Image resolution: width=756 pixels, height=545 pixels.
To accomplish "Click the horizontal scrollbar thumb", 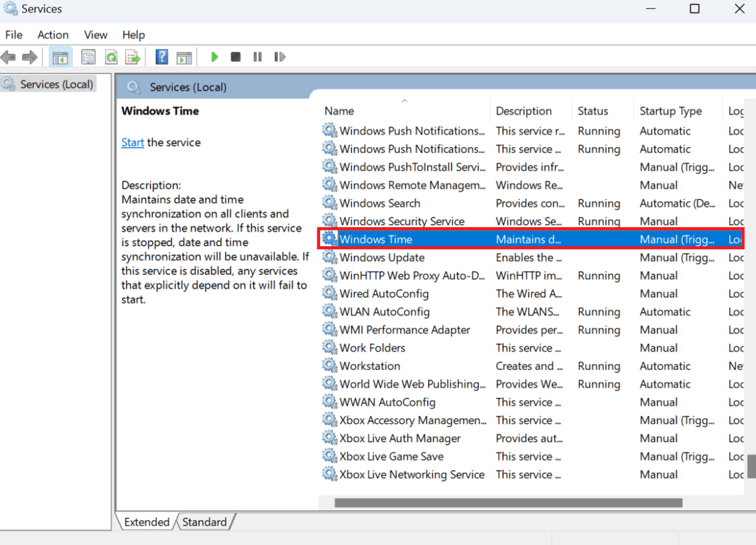I will (x=508, y=503).
